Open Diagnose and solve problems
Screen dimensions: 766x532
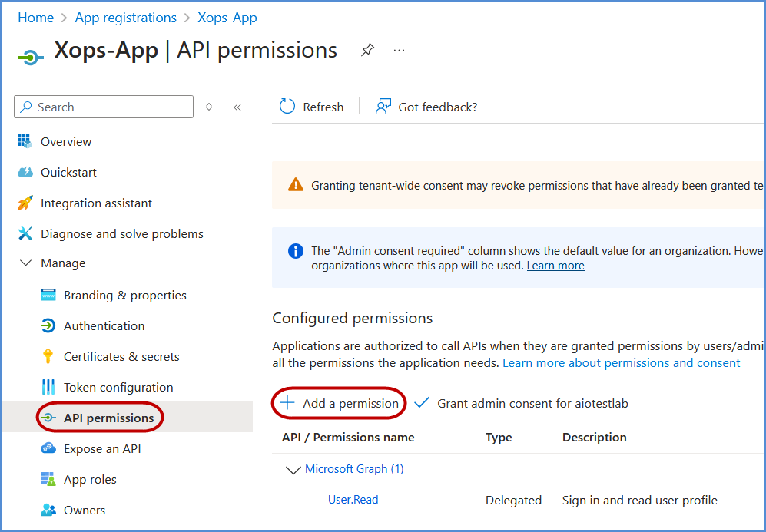pos(121,233)
